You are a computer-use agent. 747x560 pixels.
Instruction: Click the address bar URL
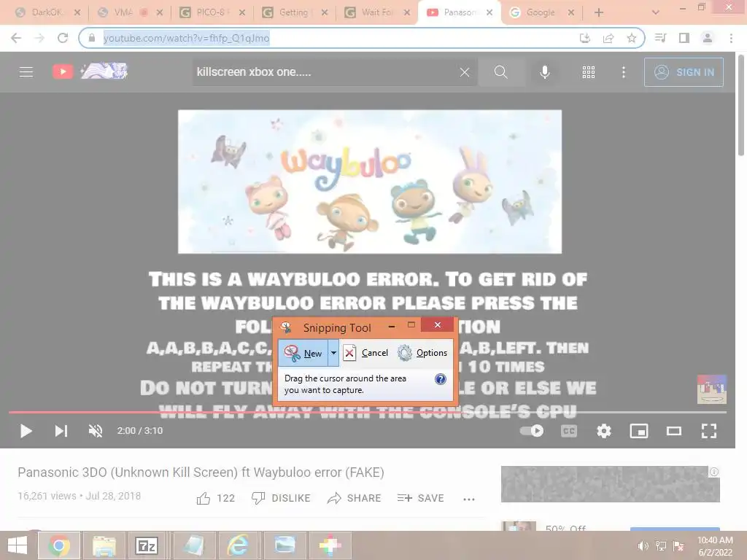click(186, 38)
